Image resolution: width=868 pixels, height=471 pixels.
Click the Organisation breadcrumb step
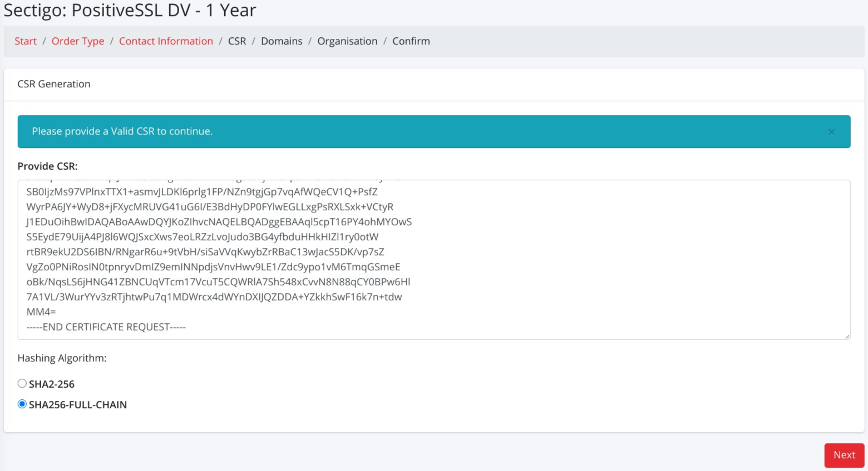point(347,41)
